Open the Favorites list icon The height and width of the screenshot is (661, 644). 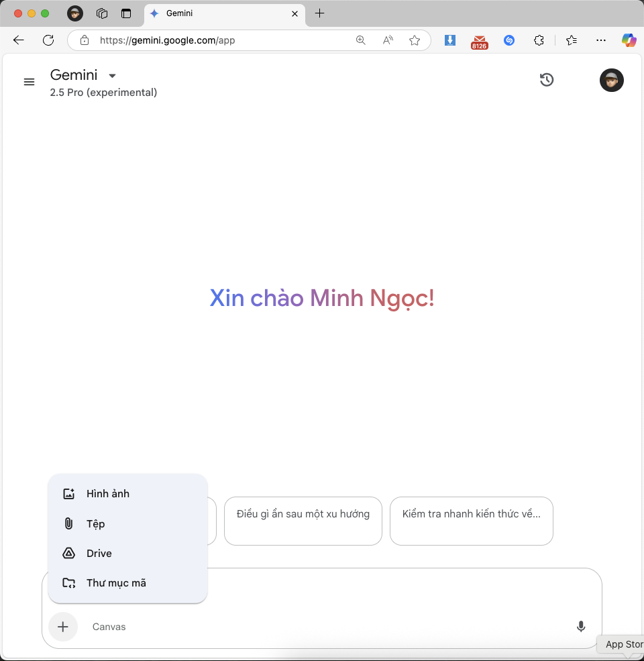coord(572,40)
